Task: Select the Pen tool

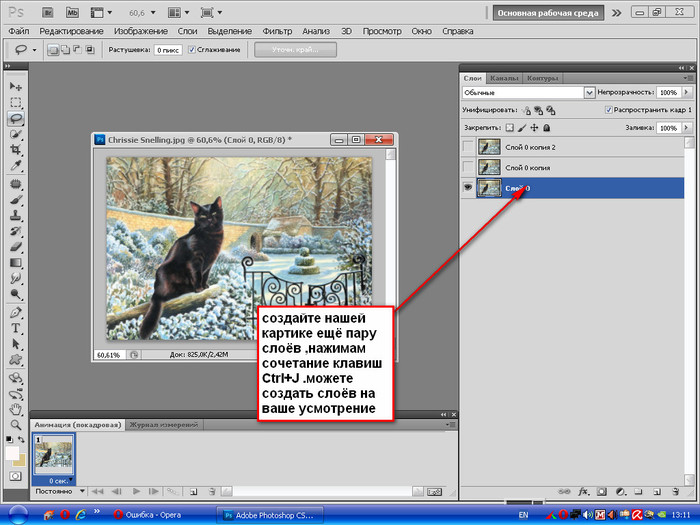Action: click(x=16, y=312)
